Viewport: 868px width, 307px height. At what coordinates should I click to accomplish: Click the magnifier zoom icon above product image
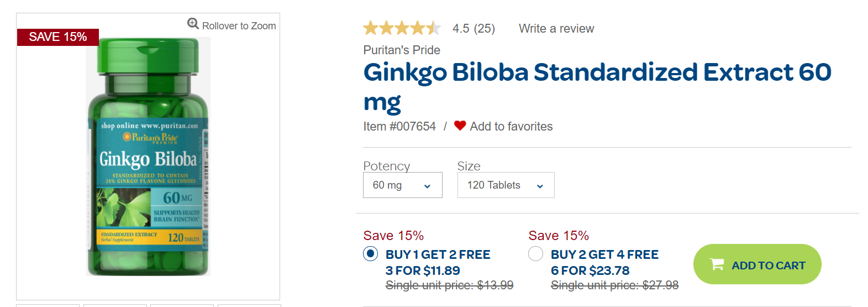point(193,24)
